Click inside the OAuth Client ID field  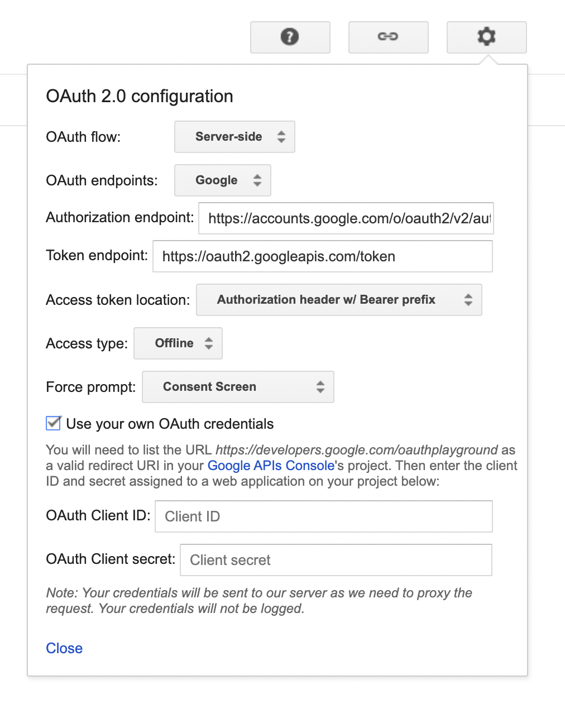point(323,516)
